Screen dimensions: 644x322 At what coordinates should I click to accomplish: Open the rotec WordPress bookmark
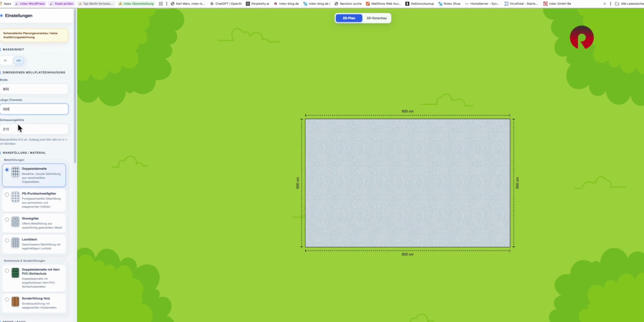click(30, 4)
